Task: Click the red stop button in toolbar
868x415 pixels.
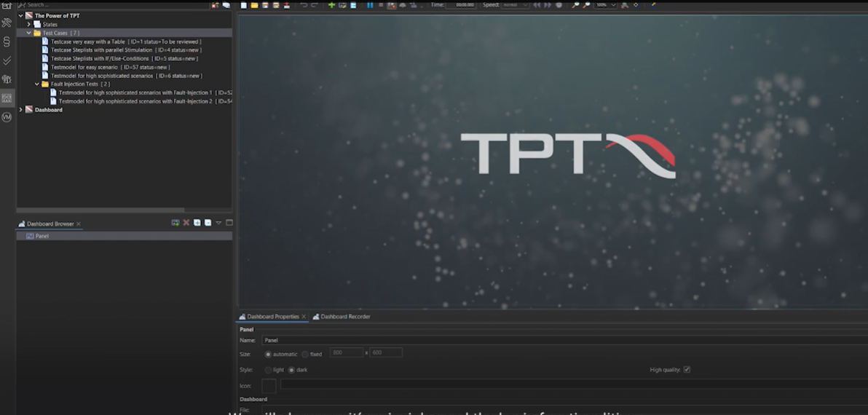Action: [381, 5]
